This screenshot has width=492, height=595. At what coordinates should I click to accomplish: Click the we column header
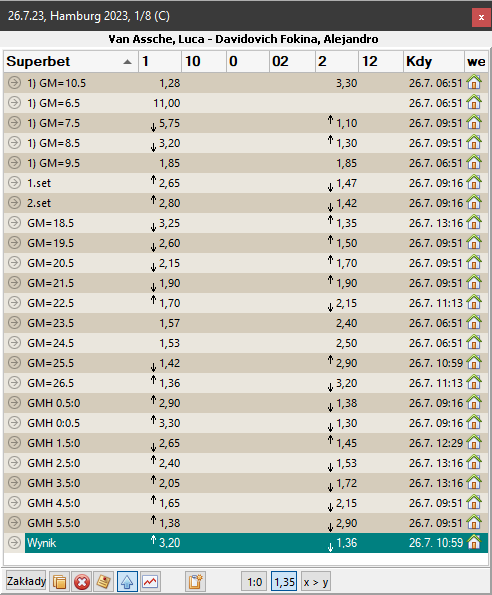(x=476, y=61)
